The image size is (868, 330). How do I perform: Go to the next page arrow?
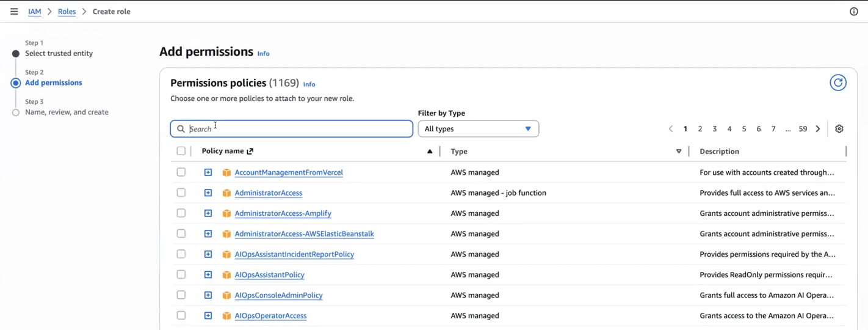click(x=818, y=129)
